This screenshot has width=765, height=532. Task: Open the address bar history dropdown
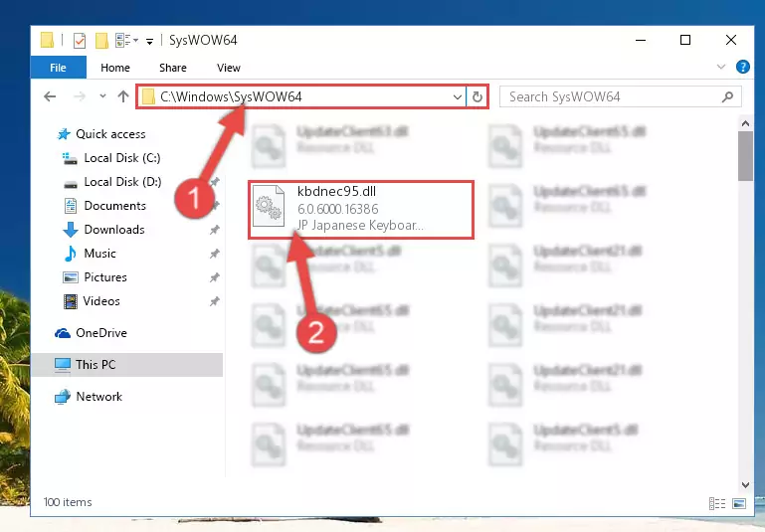(458, 97)
